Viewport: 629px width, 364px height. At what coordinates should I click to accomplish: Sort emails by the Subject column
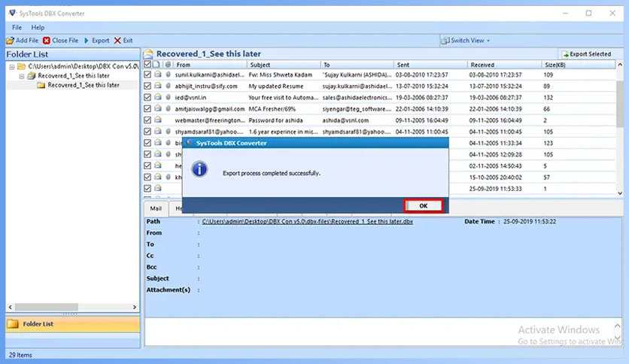tap(284, 65)
